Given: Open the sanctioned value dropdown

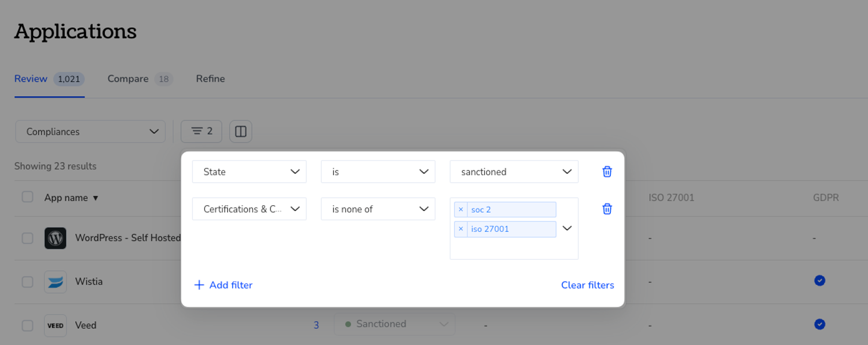Looking at the screenshot, I should click(x=514, y=172).
